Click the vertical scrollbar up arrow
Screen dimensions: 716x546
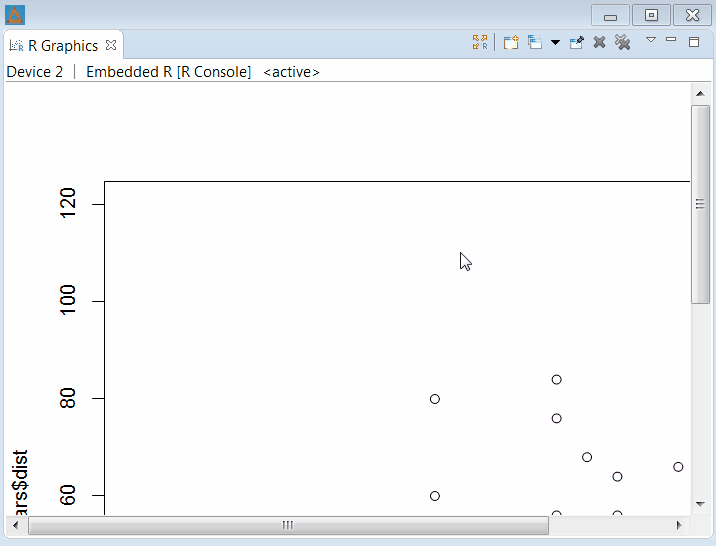700,94
